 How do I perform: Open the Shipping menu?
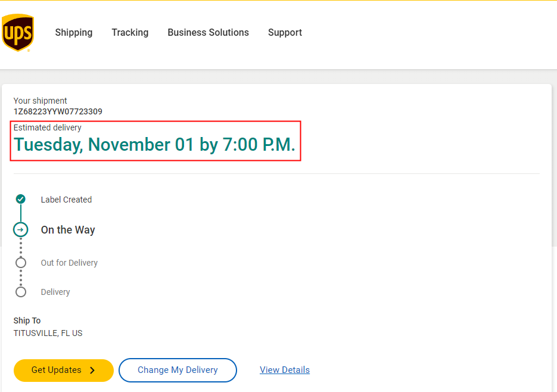tap(74, 33)
